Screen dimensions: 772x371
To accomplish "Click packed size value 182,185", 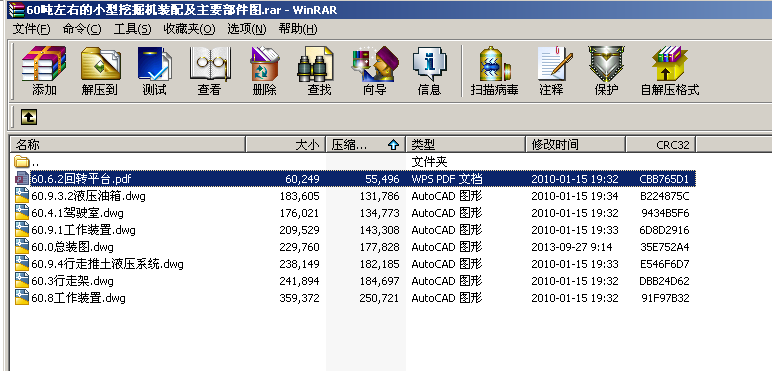I will pos(379,264).
